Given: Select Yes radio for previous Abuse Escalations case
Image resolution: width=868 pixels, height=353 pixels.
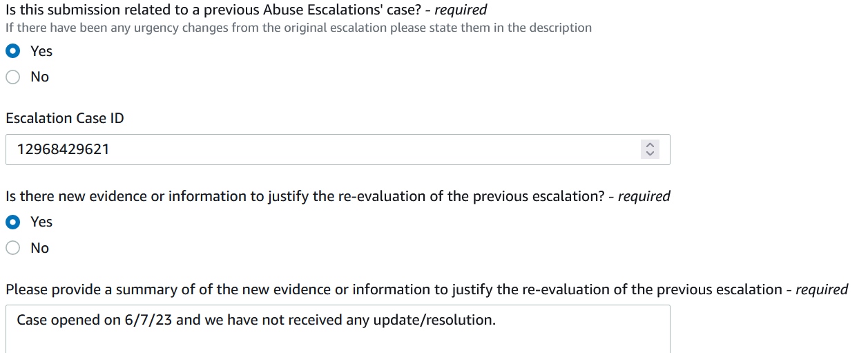Looking at the screenshot, I should pos(12,51).
